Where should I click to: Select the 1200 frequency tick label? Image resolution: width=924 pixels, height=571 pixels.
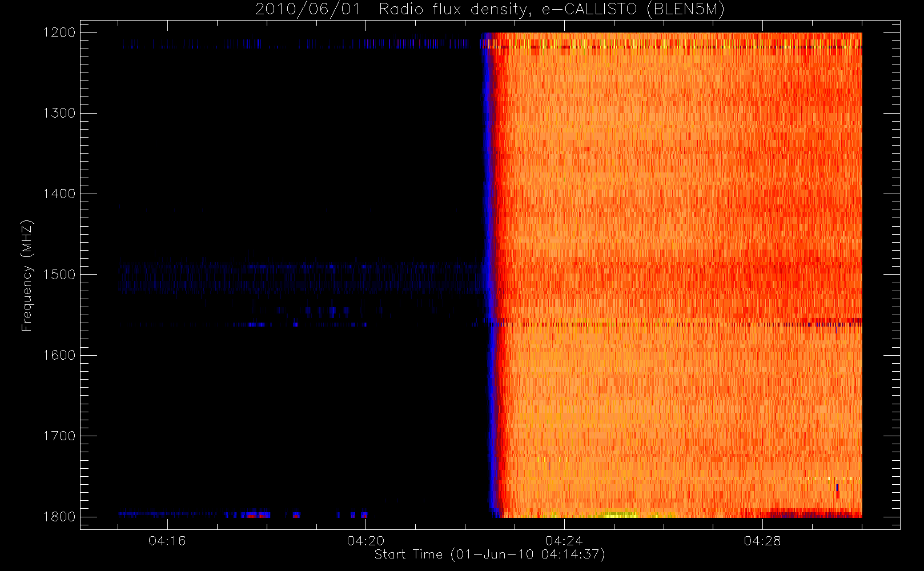coord(60,33)
